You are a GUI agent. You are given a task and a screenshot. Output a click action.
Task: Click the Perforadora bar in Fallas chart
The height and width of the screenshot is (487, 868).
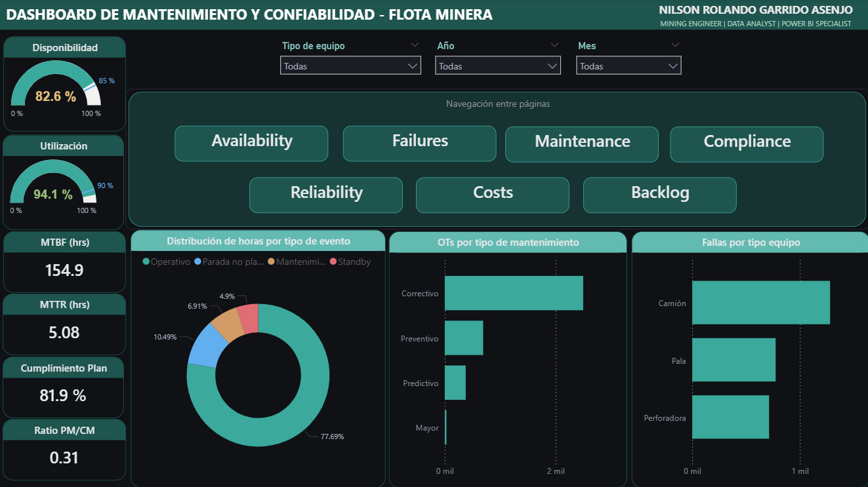click(730, 417)
